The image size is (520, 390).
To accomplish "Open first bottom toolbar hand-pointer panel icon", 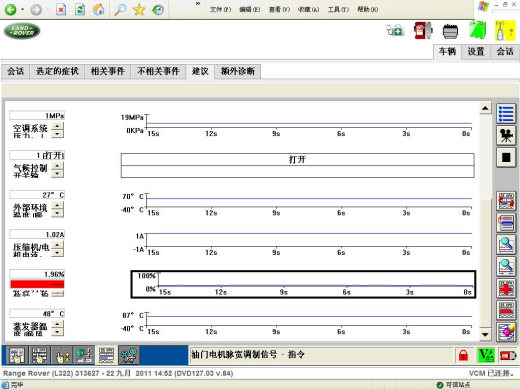I will (x=17, y=355).
